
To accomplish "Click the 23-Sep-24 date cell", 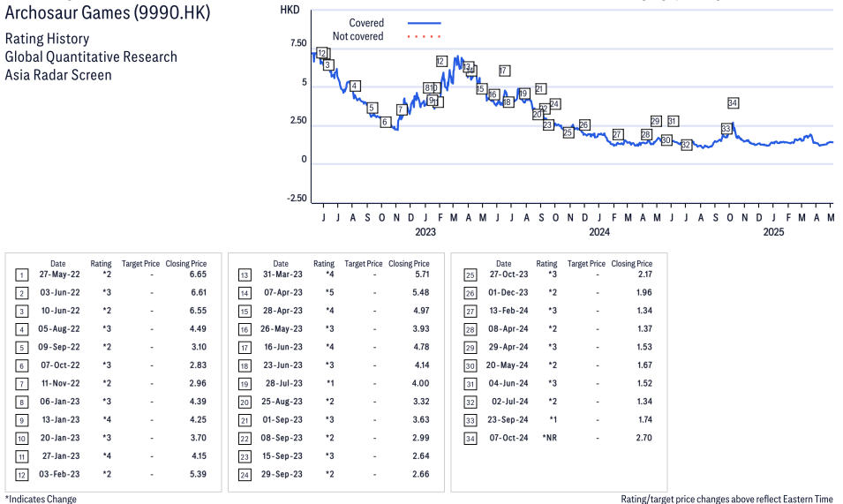I will pos(508,419).
